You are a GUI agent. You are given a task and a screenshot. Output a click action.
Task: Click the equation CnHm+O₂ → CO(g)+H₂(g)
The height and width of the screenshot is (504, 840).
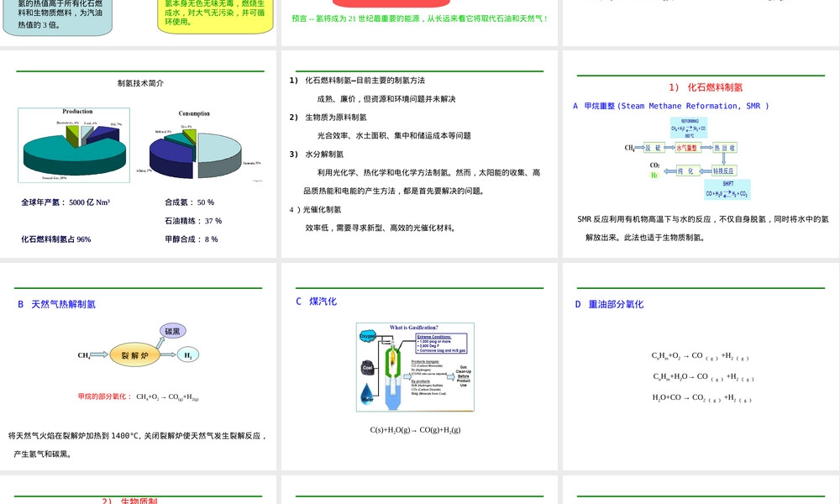click(x=701, y=356)
